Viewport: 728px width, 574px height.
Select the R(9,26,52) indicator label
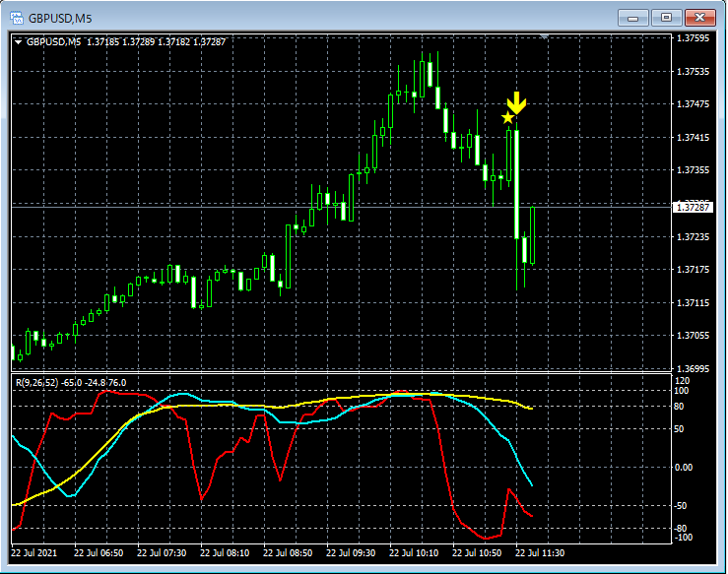71,383
